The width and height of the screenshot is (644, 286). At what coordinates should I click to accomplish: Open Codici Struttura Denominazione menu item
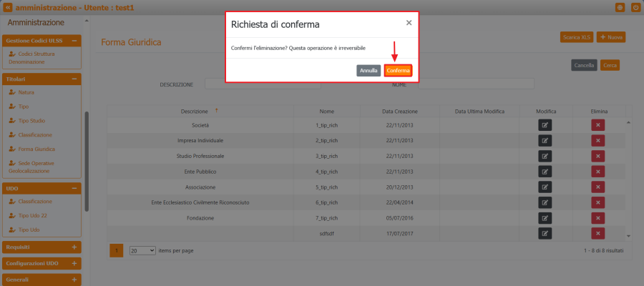[x=32, y=58]
